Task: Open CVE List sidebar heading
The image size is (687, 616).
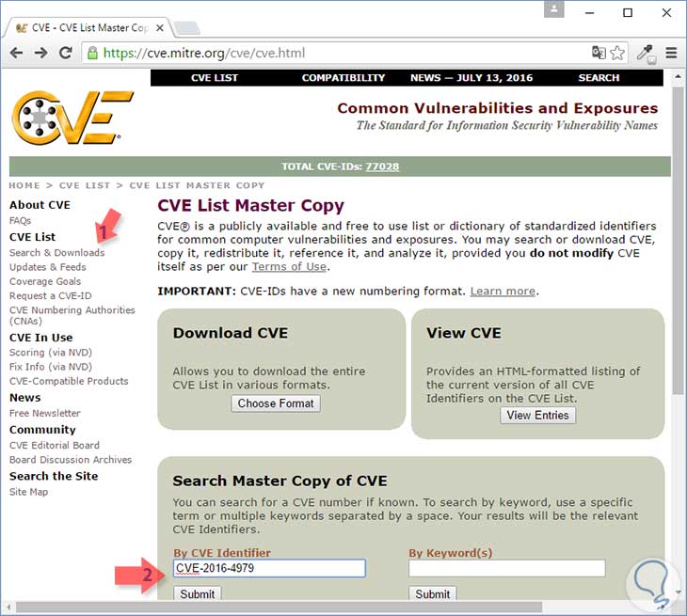Action: pos(32,237)
